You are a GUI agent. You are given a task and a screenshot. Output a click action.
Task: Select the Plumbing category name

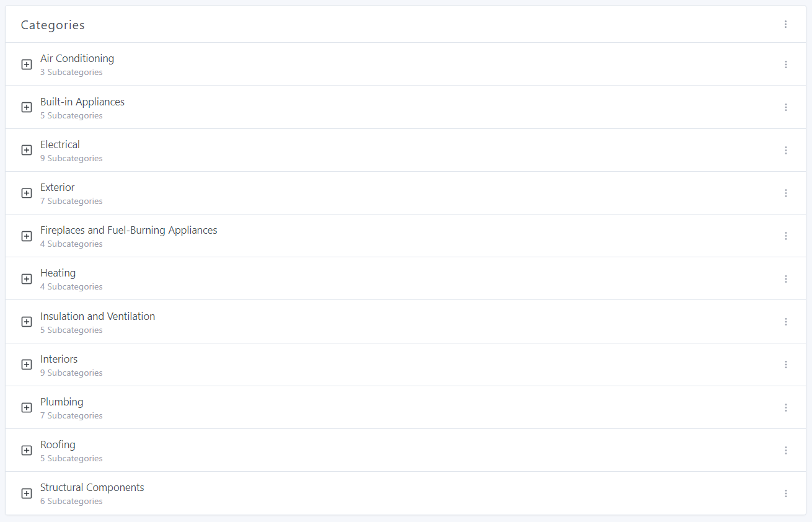62,402
